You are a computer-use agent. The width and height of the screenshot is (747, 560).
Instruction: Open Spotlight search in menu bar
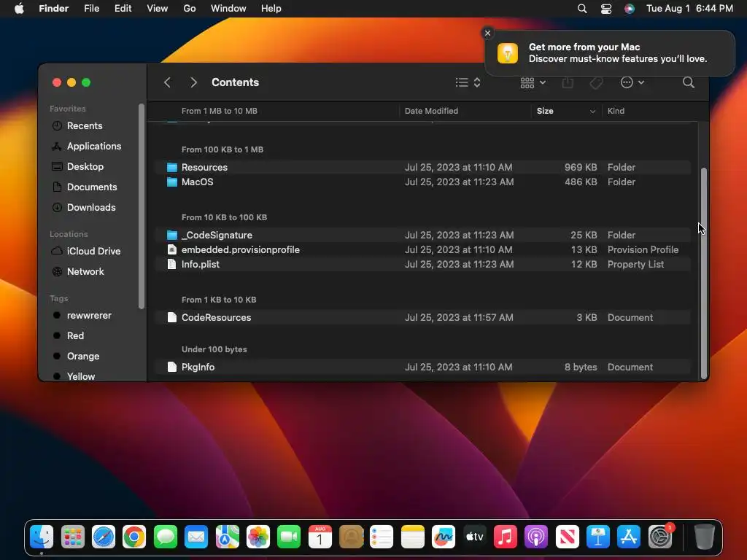coord(582,9)
